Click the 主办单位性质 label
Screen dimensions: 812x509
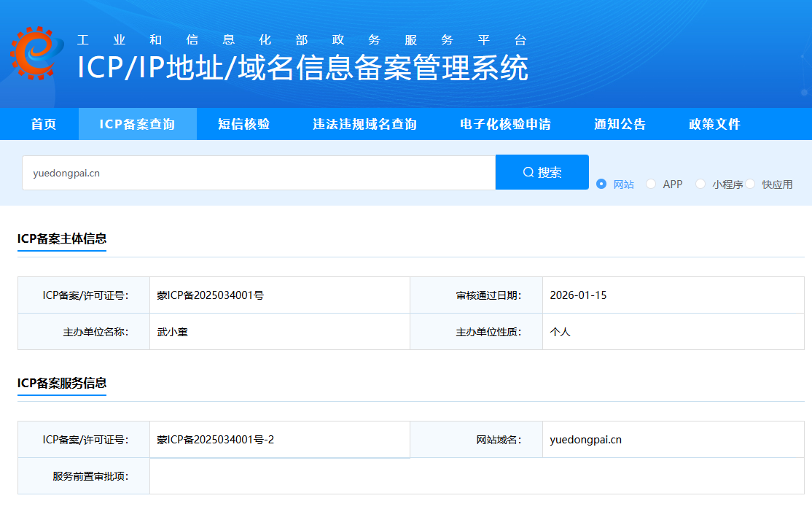point(488,333)
